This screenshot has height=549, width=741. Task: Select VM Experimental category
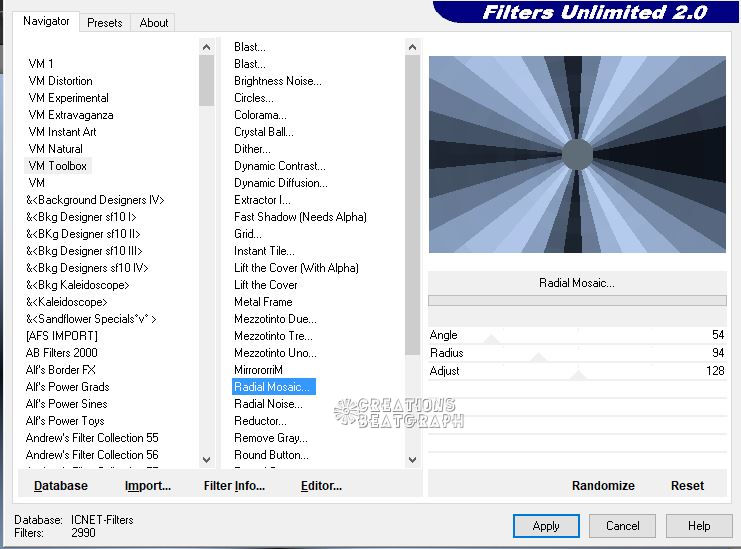coord(69,98)
